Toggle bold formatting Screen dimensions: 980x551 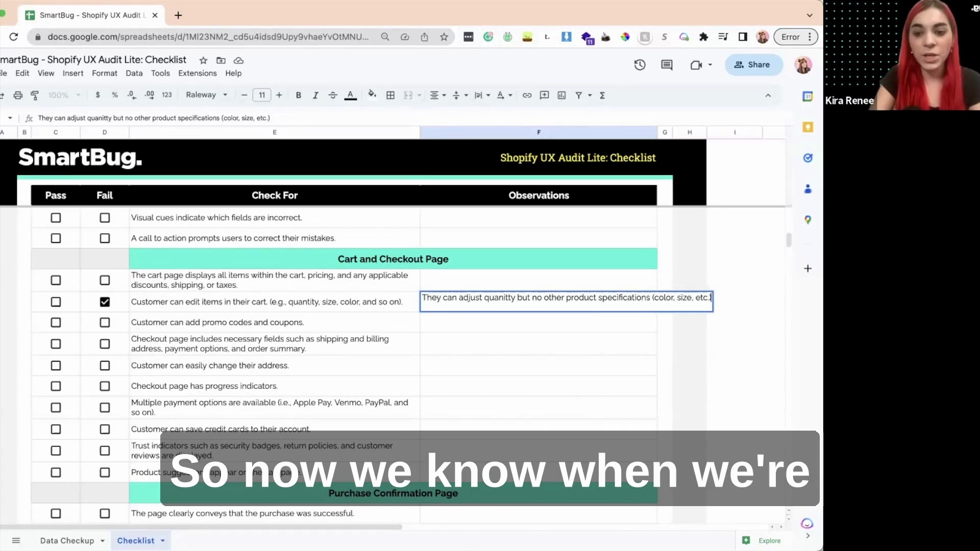tap(299, 95)
